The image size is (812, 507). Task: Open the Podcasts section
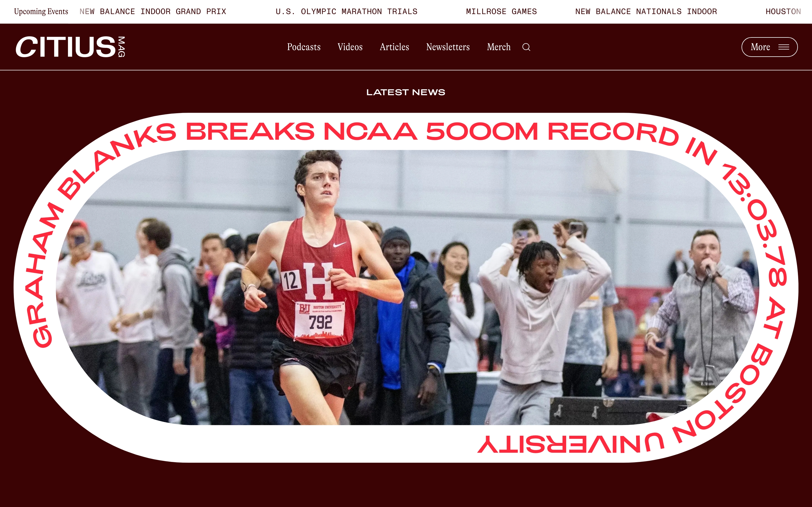click(304, 47)
